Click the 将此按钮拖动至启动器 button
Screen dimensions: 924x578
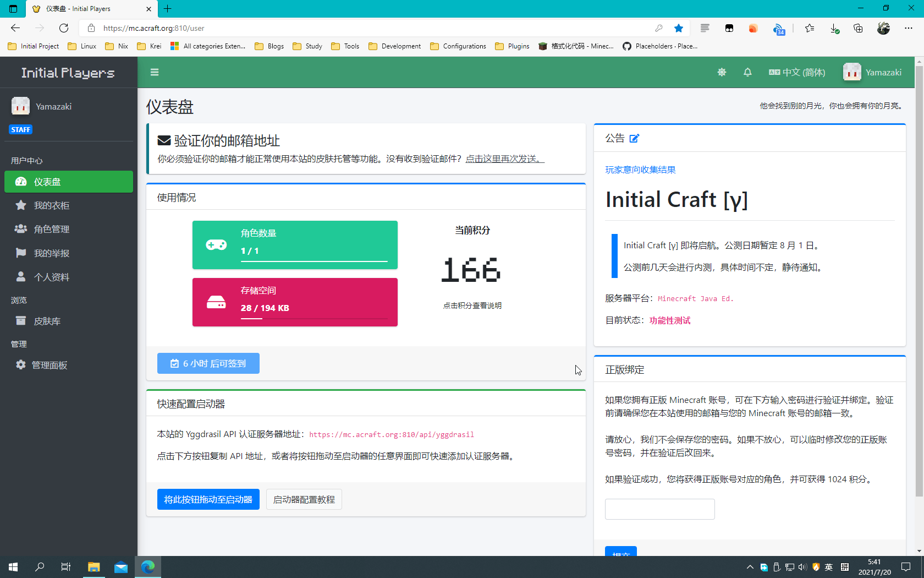tap(208, 499)
